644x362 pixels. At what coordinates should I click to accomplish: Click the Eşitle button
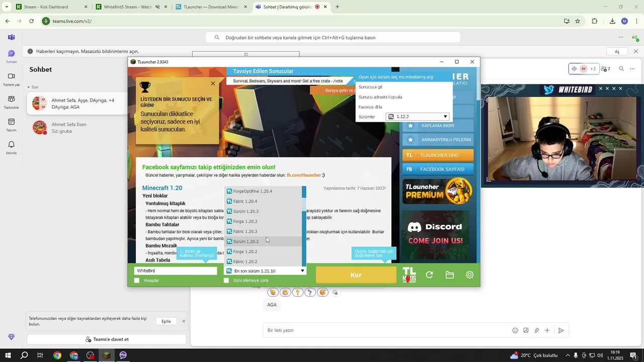tap(166, 321)
